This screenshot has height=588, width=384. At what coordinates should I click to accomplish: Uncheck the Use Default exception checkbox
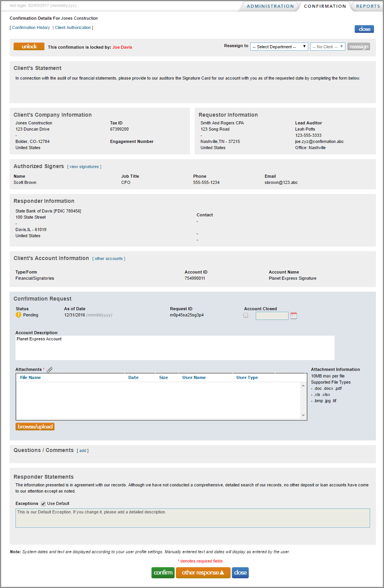[43, 503]
